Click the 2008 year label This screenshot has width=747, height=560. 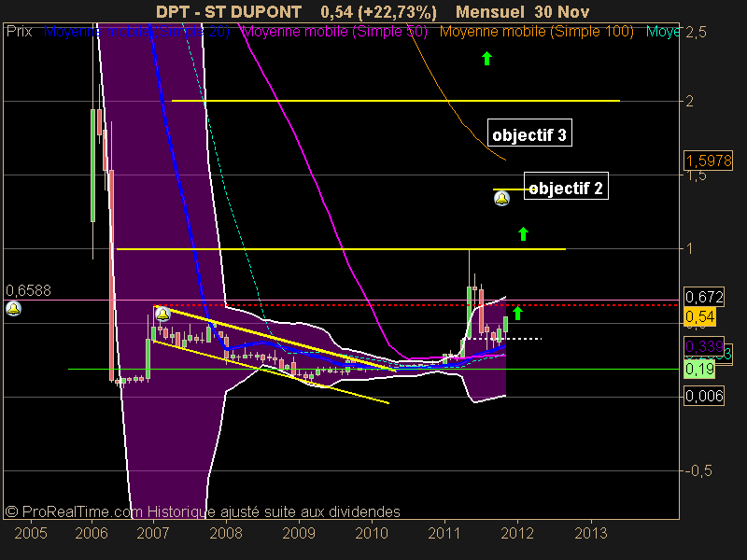226,533
